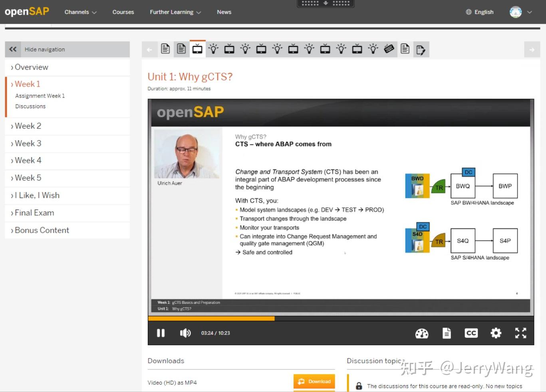Open the Further Learning dropdown
The image size is (546, 392).
coord(175,12)
